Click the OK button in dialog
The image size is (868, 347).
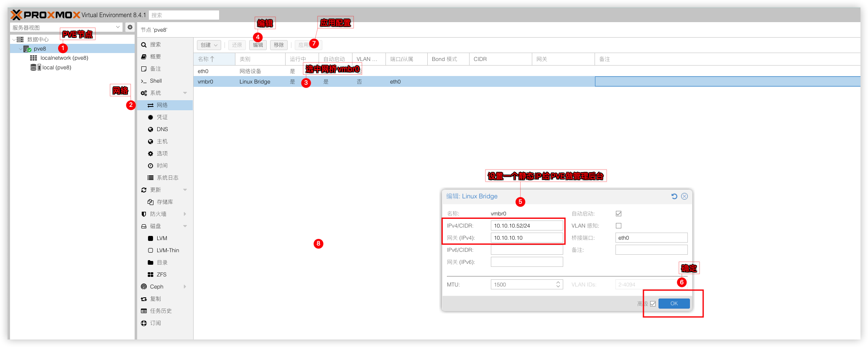674,304
